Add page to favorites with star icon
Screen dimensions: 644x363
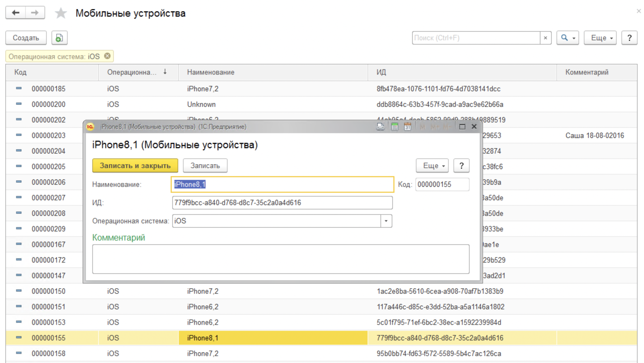[x=61, y=13]
